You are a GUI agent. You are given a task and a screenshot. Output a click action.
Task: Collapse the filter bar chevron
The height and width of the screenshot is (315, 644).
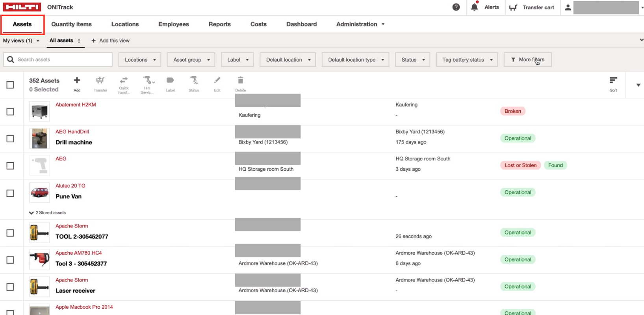641,40
